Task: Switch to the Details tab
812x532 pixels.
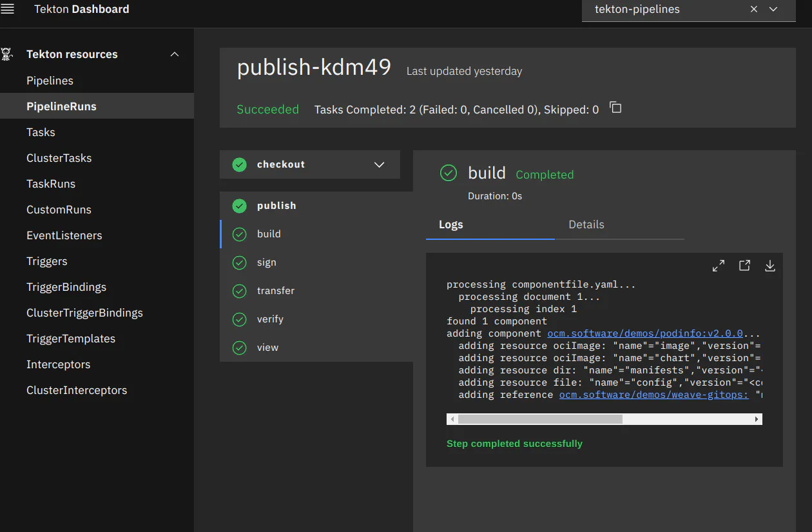Action: point(586,224)
